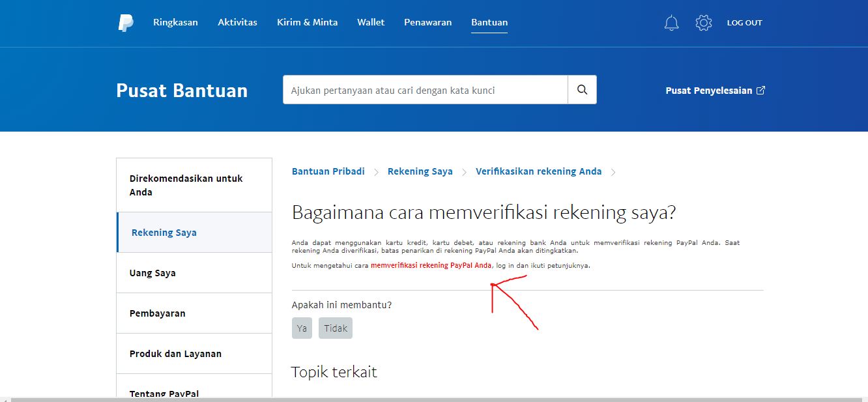Select Wallet in the top navigation
This screenshot has height=402, width=868.
point(371,22)
